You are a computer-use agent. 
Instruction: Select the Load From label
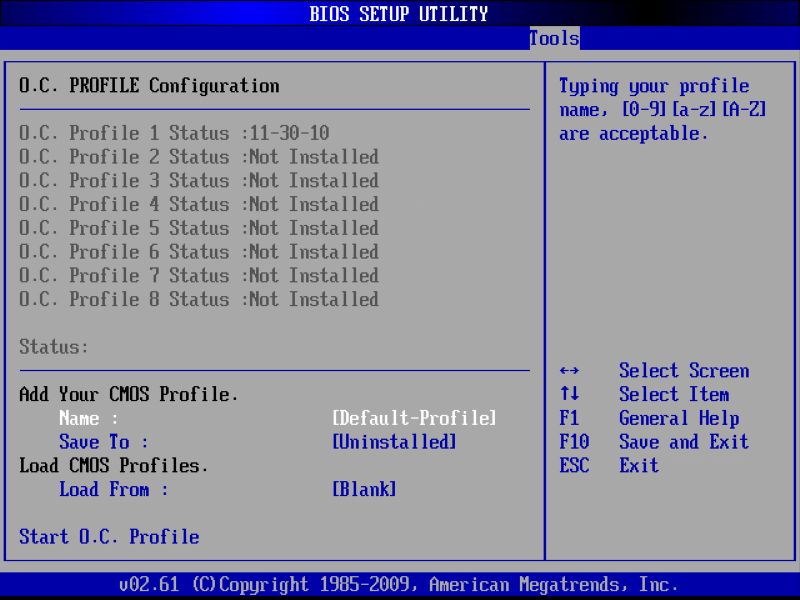(x=113, y=489)
